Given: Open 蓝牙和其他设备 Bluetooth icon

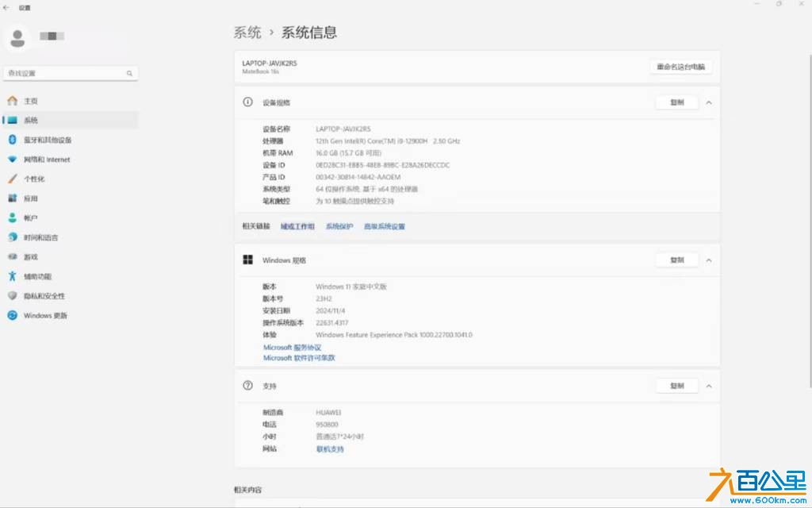Looking at the screenshot, I should [13, 140].
